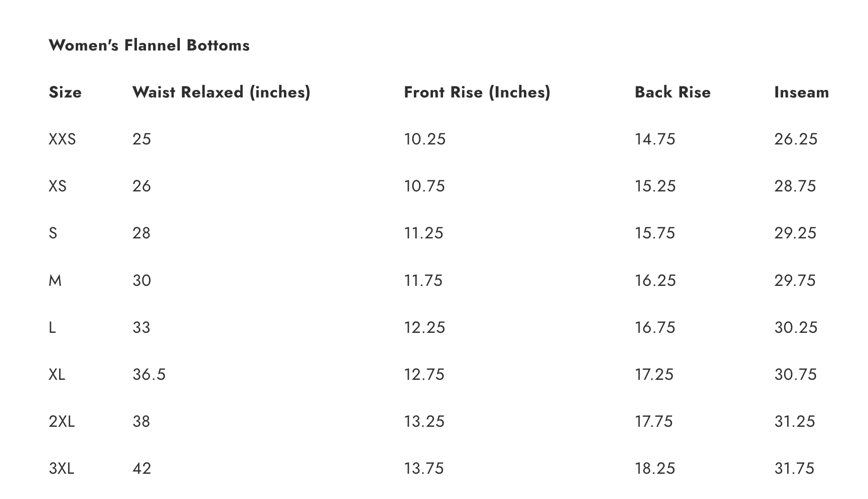Click the Women's Flannel Bottoms title
Image resolution: width=868 pixels, height=499 pixels.
pyautogui.click(x=149, y=45)
